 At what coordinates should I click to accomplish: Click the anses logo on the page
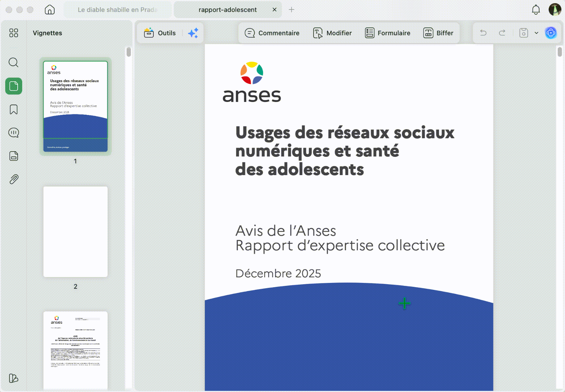(252, 82)
